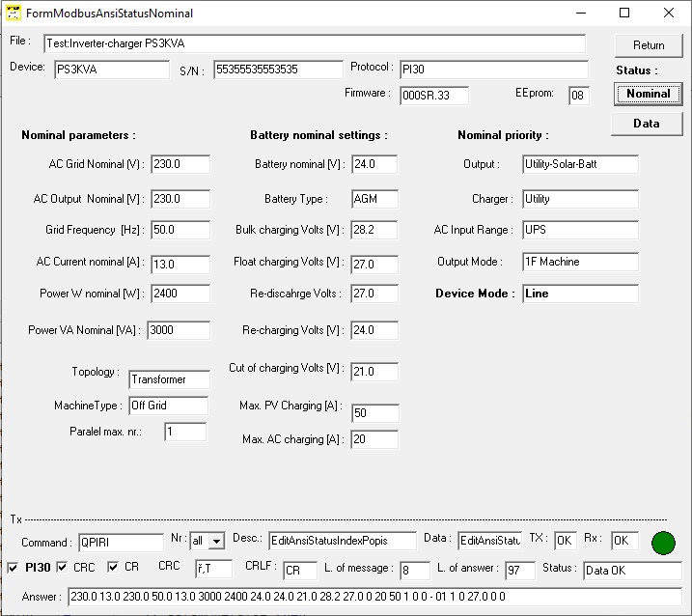Click the Bulk charging Volts field

[374, 231]
